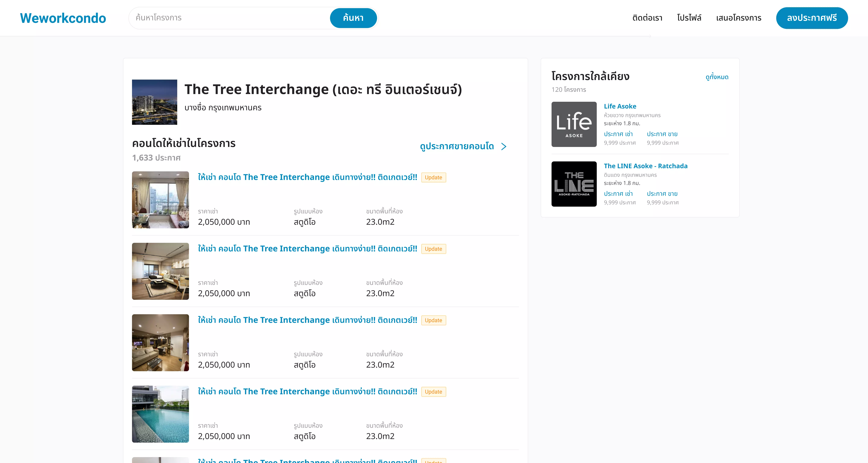
Task: Click ประกาศ เช่า under Life Asoke
Action: coord(618,134)
